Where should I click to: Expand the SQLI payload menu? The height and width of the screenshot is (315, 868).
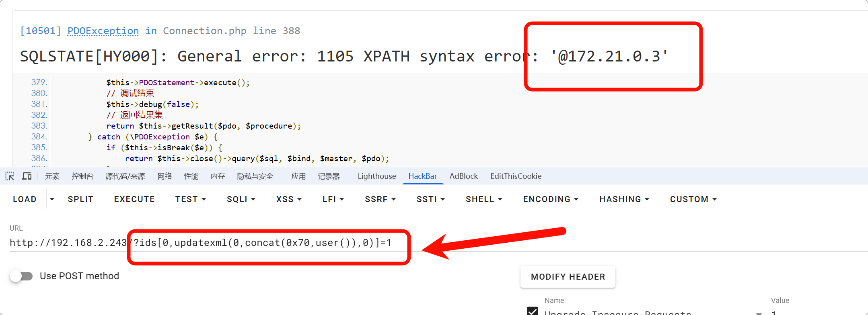click(241, 199)
